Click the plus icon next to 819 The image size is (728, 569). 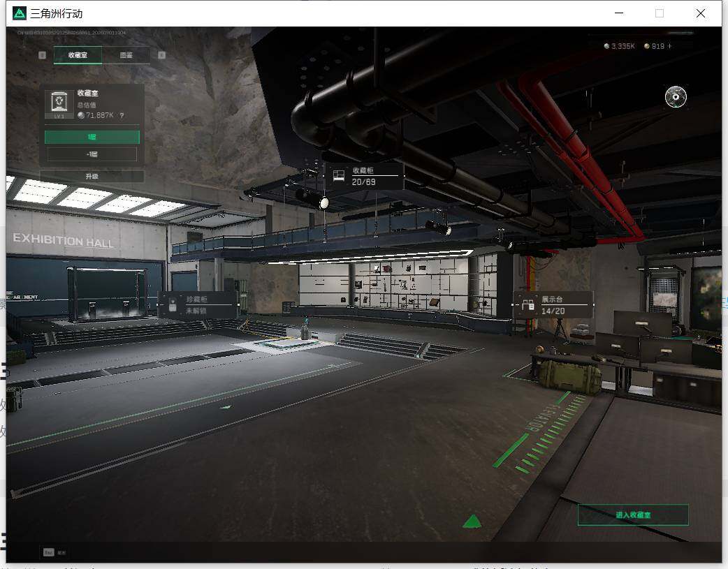[669, 46]
